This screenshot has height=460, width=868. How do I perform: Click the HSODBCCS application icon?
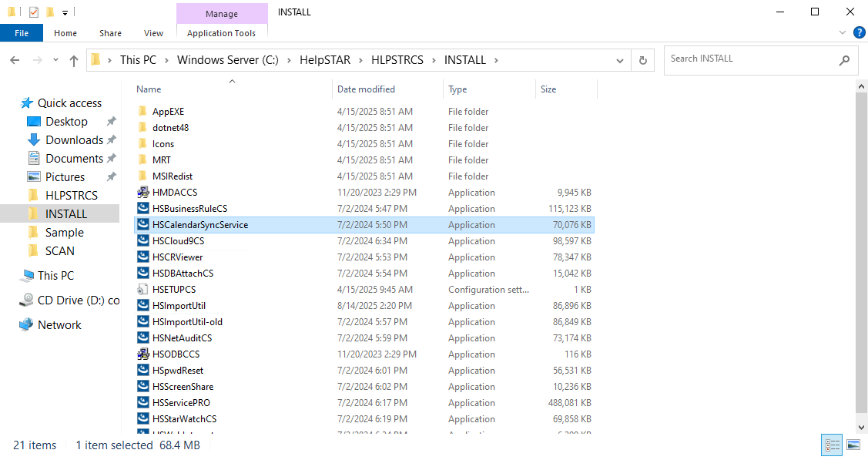(142, 354)
